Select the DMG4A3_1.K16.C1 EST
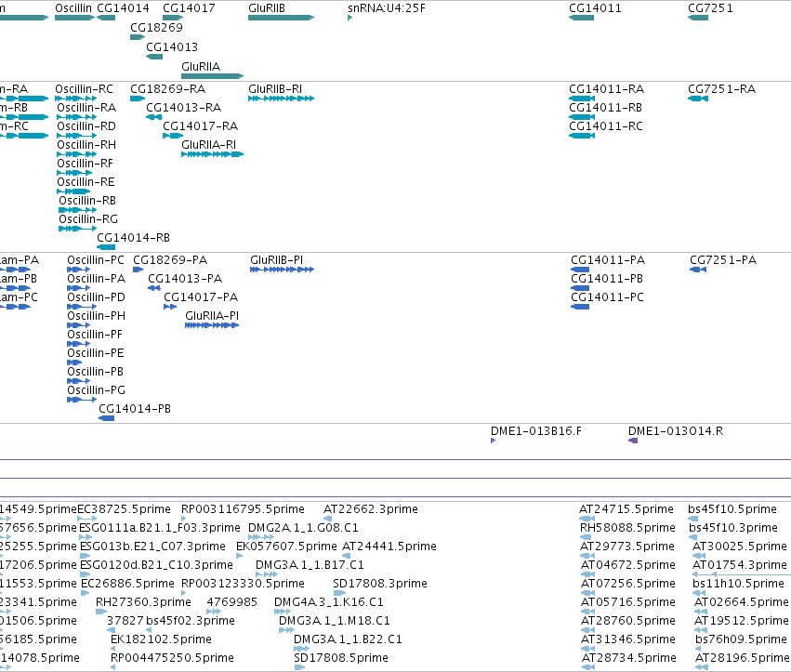Screen dimensions: 791x672 [x=329, y=602]
